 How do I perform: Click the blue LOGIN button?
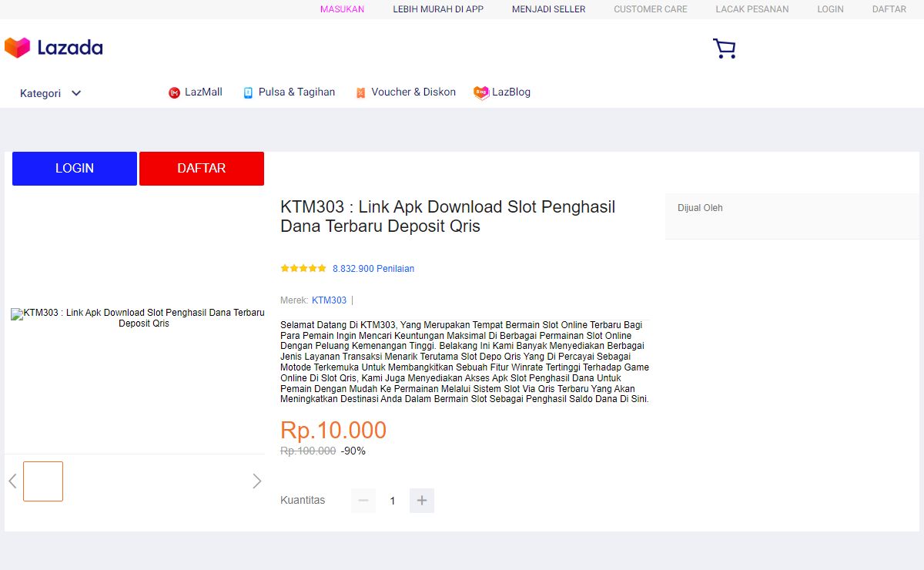coord(75,169)
